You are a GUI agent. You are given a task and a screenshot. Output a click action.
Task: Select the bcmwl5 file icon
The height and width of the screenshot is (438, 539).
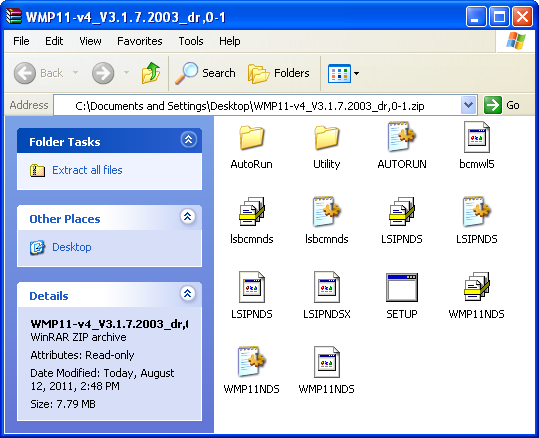point(476,137)
